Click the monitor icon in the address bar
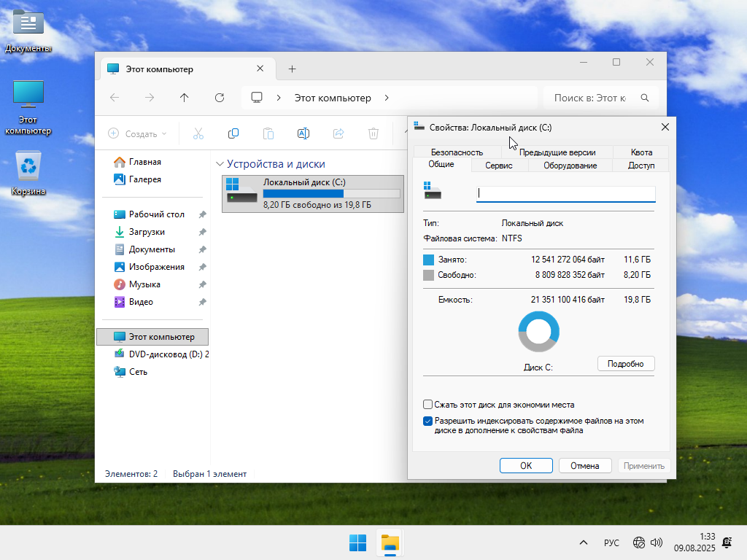This screenshot has width=747, height=560. (x=257, y=98)
